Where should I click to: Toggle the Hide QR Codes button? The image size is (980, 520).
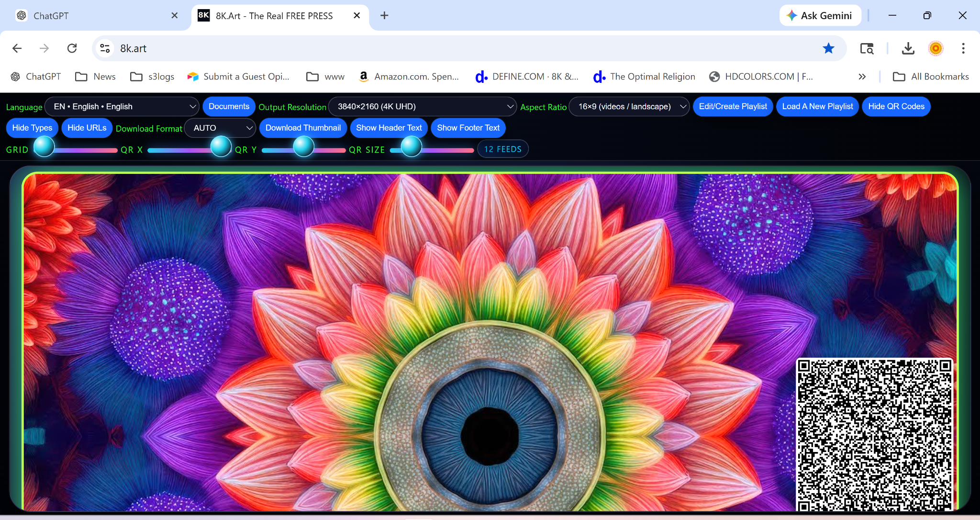point(896,106)
